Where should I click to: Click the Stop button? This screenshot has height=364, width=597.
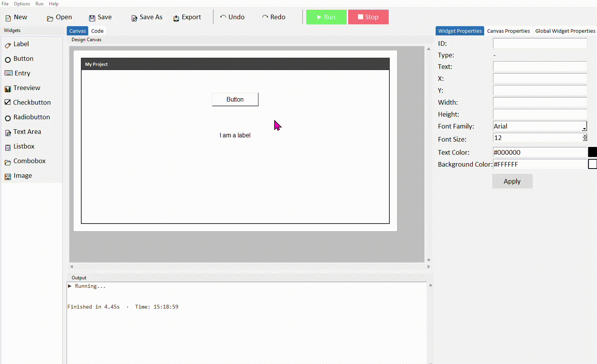pos(368,17)
